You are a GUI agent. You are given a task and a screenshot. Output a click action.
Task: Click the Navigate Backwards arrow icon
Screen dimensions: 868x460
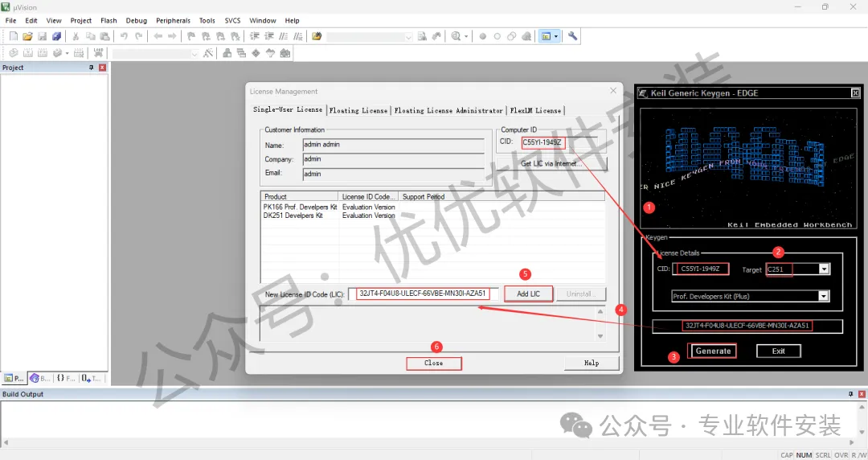pos(158,36)
